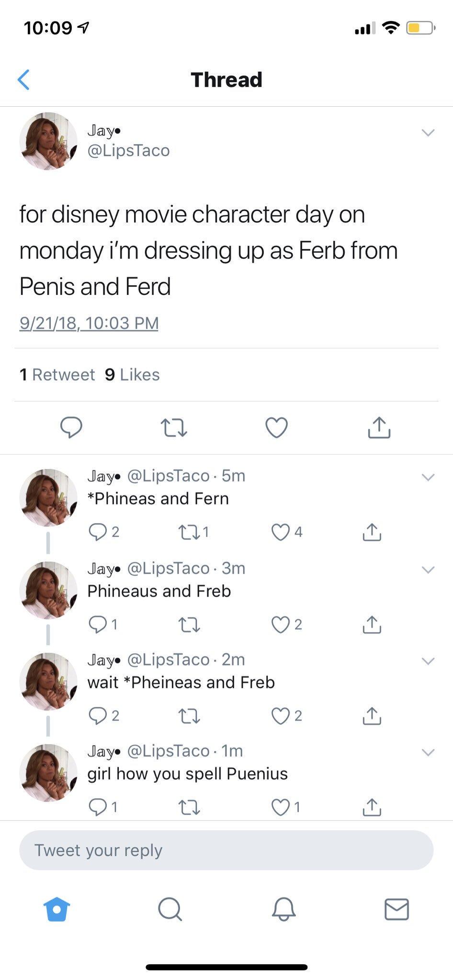Open the 9/21/18, 10:03 PM timestamp link
The image size is (453, 980).
tap(89, 323)
